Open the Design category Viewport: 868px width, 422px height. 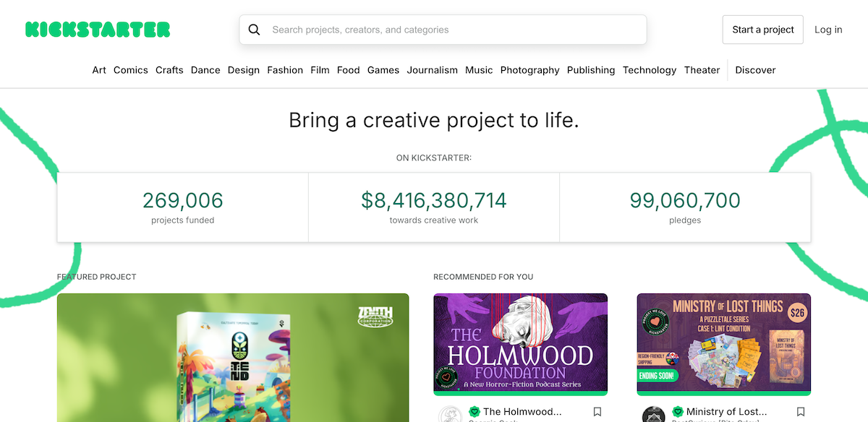pyautogui.click(x=244, y=70)
